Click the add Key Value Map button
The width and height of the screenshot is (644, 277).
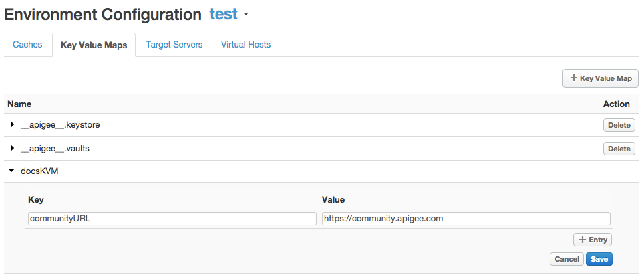pyautogui.click(x=601, y=78)
